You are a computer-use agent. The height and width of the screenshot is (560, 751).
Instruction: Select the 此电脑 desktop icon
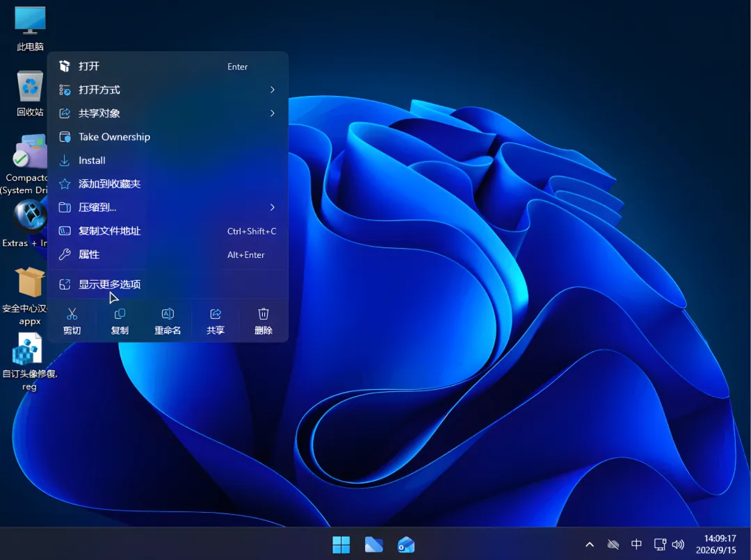30,28
